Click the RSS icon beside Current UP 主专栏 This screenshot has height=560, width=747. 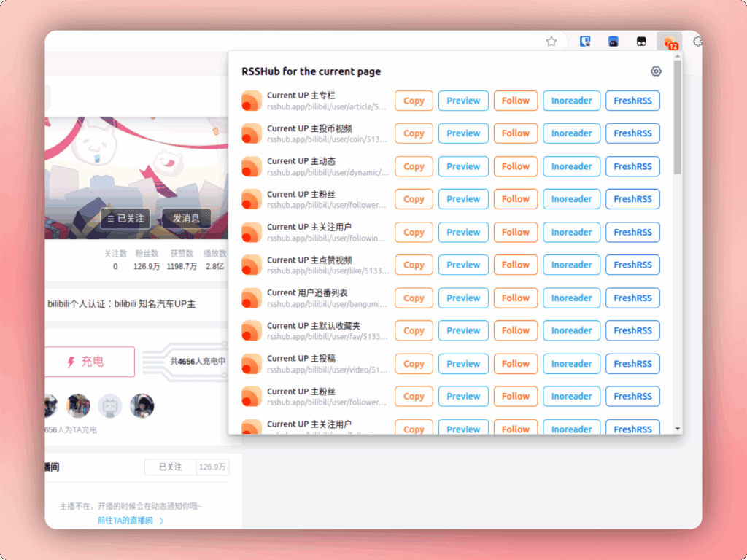252,101
